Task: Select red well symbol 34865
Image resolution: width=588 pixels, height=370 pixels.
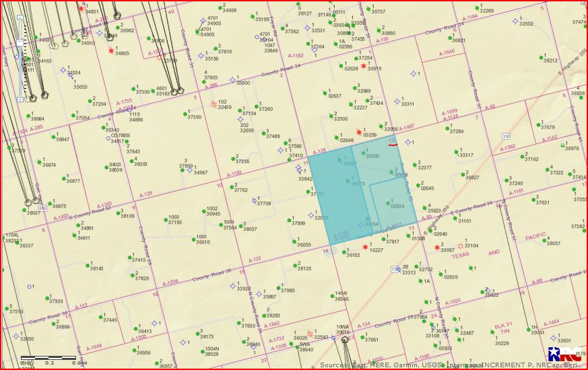Action: (x=111, y=50)
